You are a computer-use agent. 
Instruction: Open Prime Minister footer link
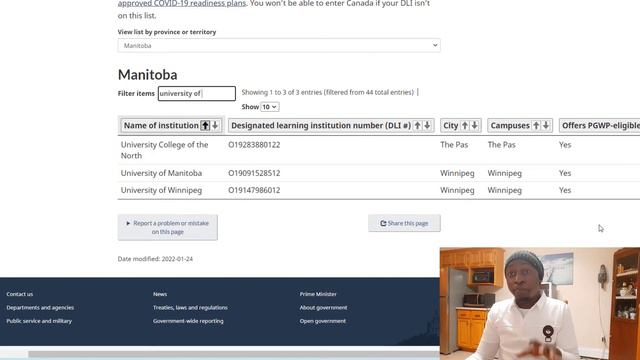tap(318, 294)
